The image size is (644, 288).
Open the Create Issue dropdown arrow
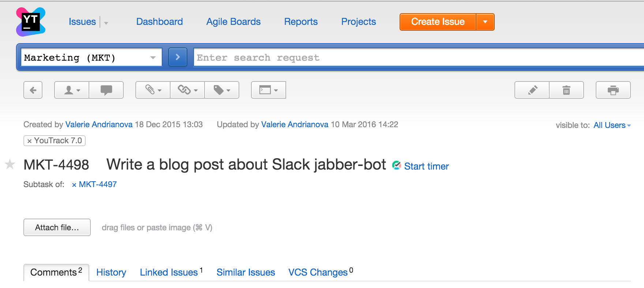[x=485, y=22]
